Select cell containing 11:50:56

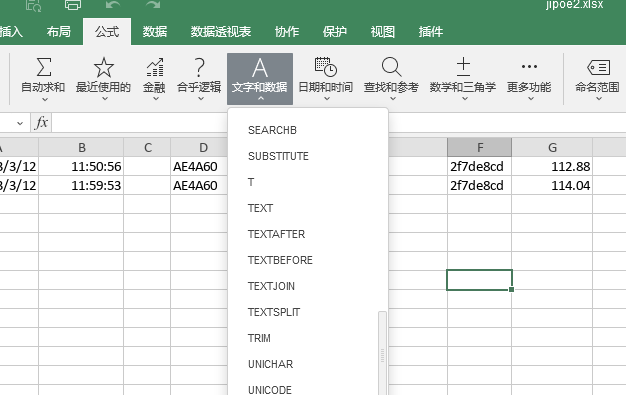coord(81,166)
